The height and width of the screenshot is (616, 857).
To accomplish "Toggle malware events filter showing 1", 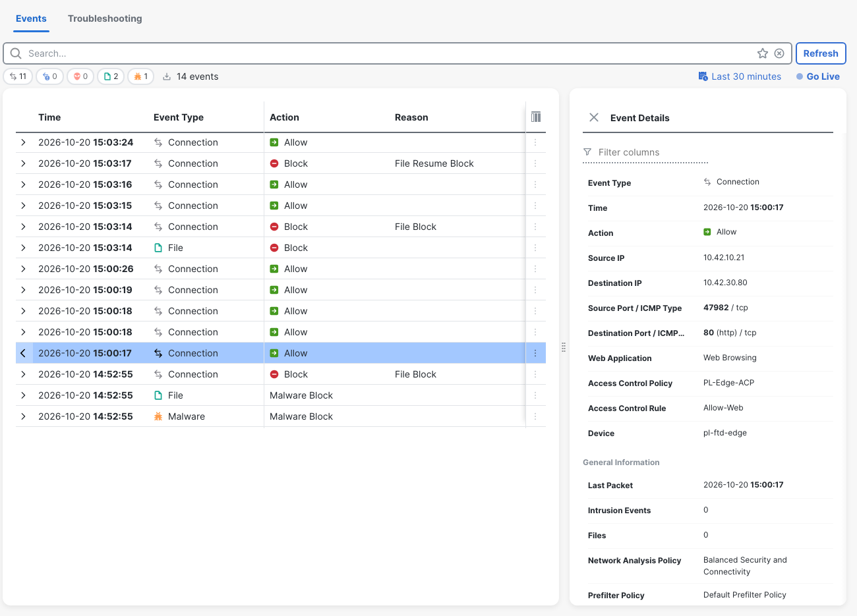I will [x=141, y=76].
